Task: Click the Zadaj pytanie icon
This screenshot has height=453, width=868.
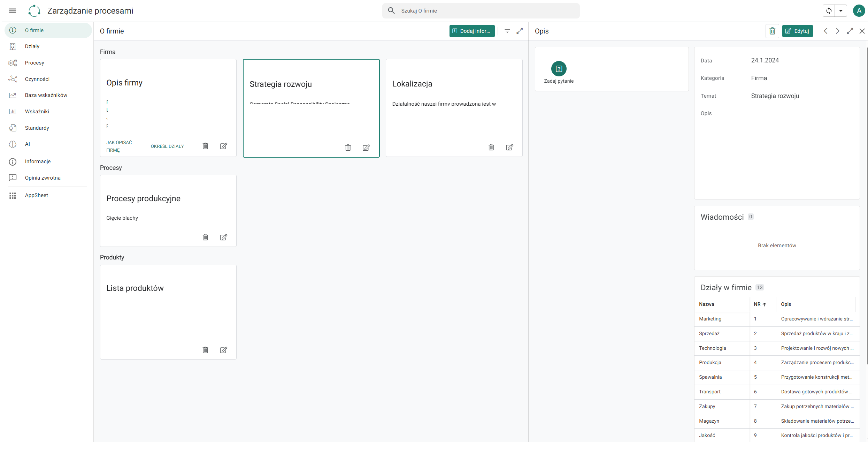Action: (x=559, y=69)
